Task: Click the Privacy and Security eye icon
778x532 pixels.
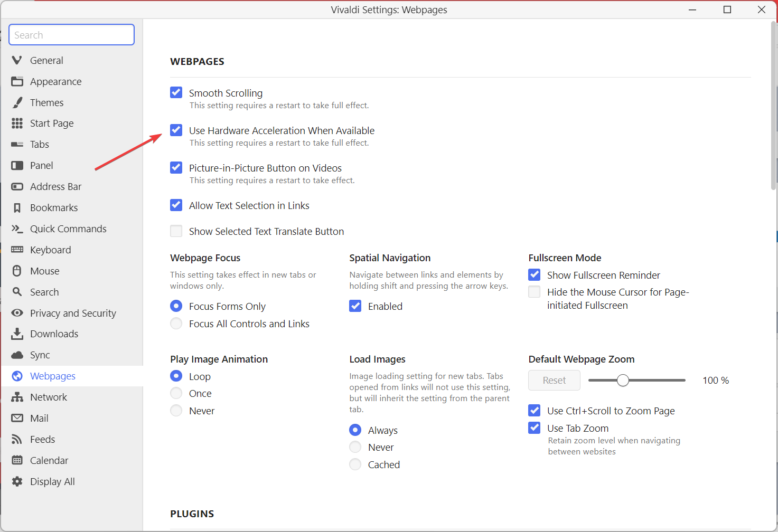Action: (x=17, y=313)
